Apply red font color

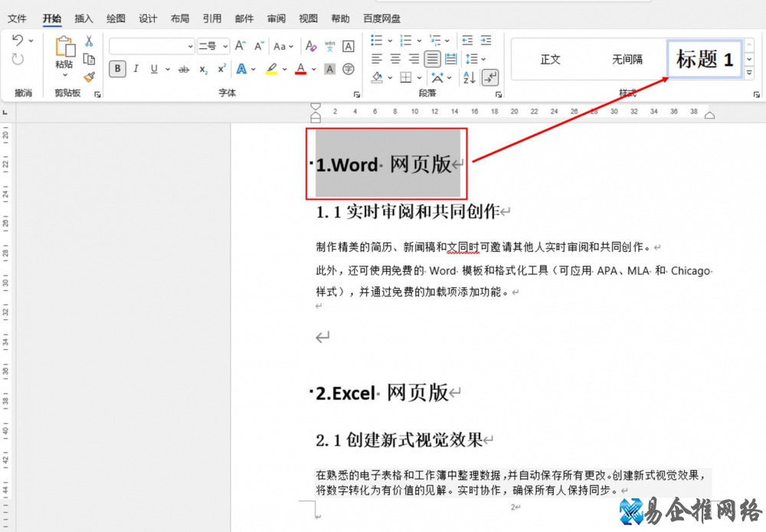[301, 70]
